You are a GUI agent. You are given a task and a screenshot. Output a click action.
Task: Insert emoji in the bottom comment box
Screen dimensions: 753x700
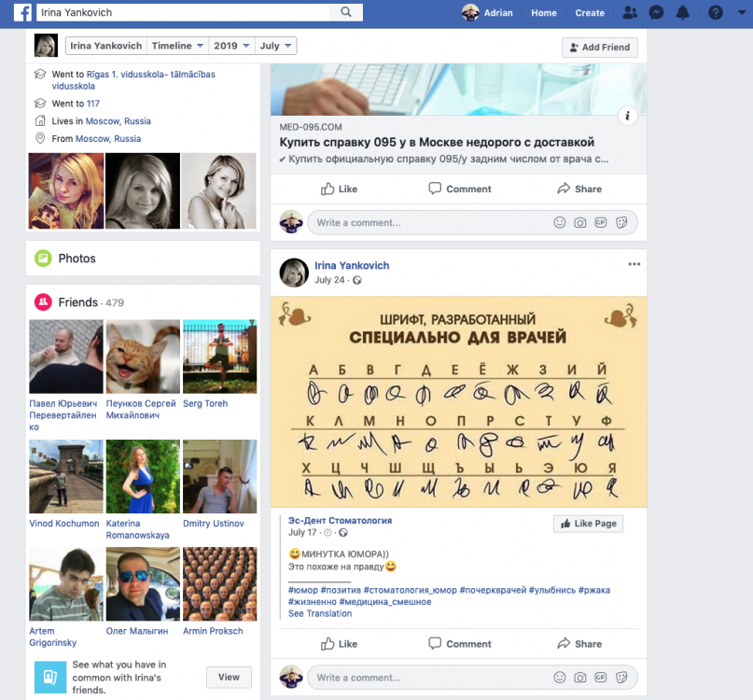pos(560,678)
